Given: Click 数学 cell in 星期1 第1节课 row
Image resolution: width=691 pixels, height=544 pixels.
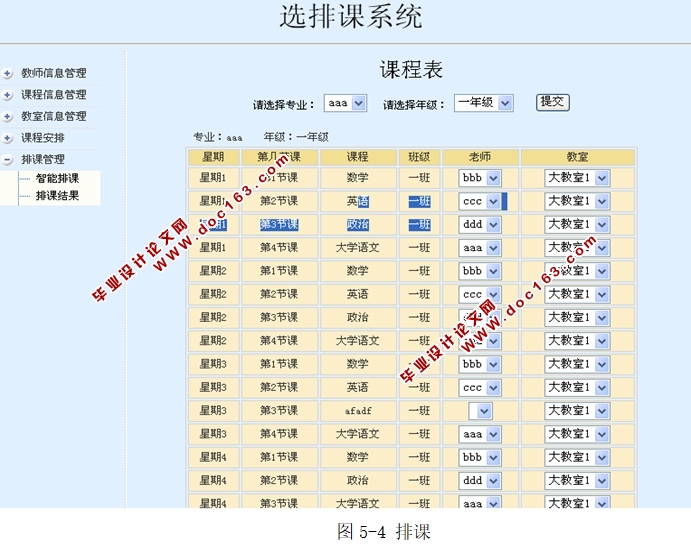Looking at the screenshot, I should click(x=357, y=178).
